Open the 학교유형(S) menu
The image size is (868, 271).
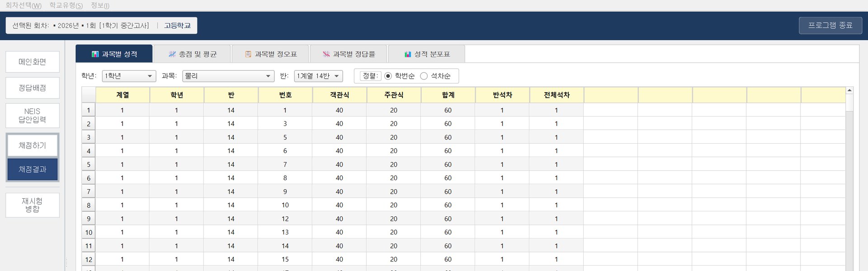coord(66,5)
